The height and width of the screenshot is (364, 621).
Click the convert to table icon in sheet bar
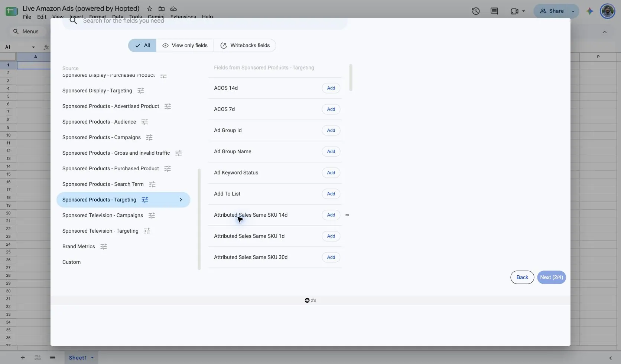[38, 358]
